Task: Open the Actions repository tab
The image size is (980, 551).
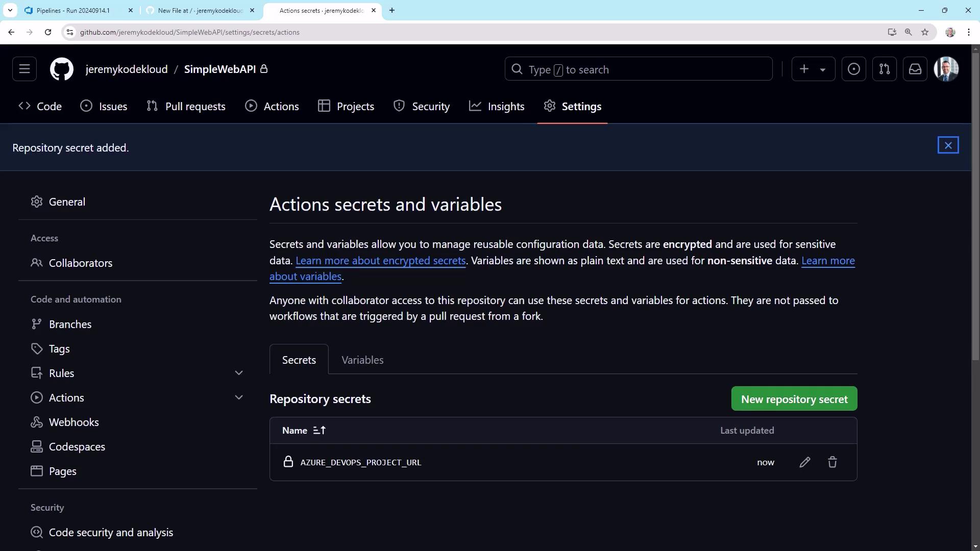Action: tap(272, 106)
